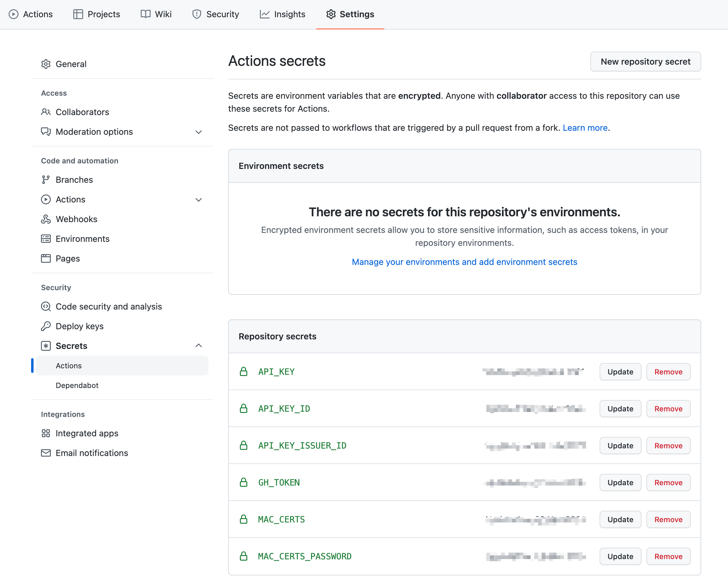Click the lock icon beside API_KEY_ID
728x584 pixels.
coord(244,409)
